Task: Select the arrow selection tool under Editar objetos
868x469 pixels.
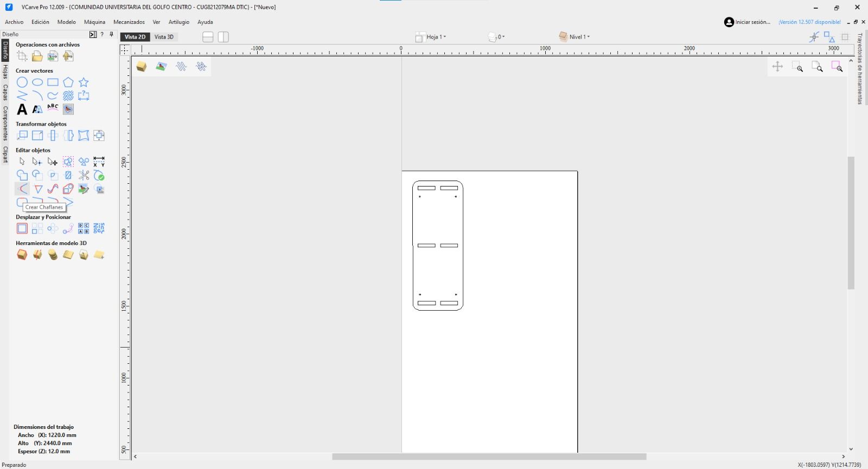Action: click(x=22, y=162)
